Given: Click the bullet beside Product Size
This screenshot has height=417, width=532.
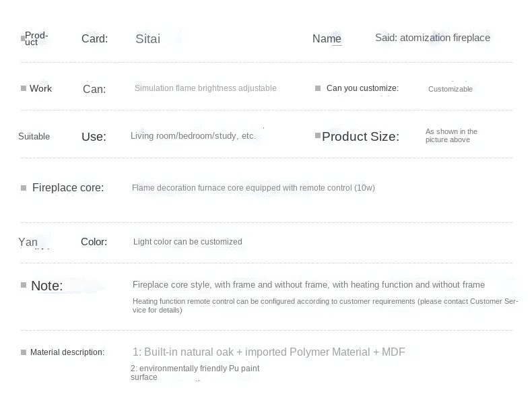Looking at the screenshot, I should coord(318,135).
